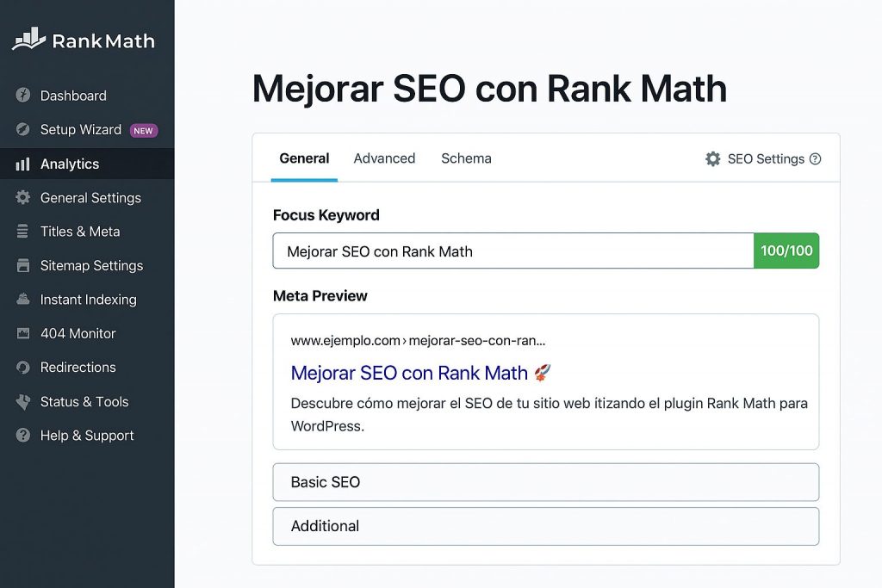
Task: Expand the Additional section
Action: click(x=545, y=526)
